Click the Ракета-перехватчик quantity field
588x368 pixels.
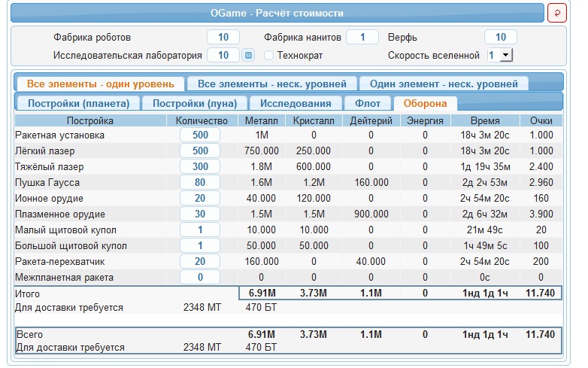pyautogui.click(x=200, y=261)
